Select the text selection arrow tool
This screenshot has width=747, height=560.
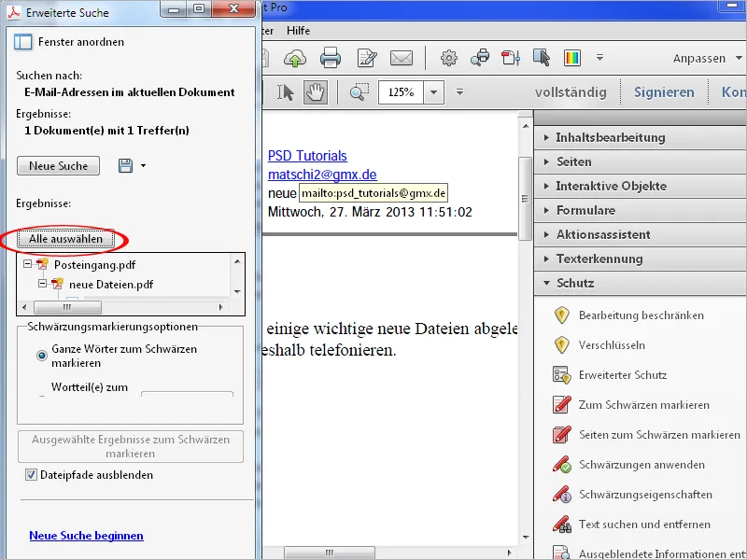[x=285, y=91]
